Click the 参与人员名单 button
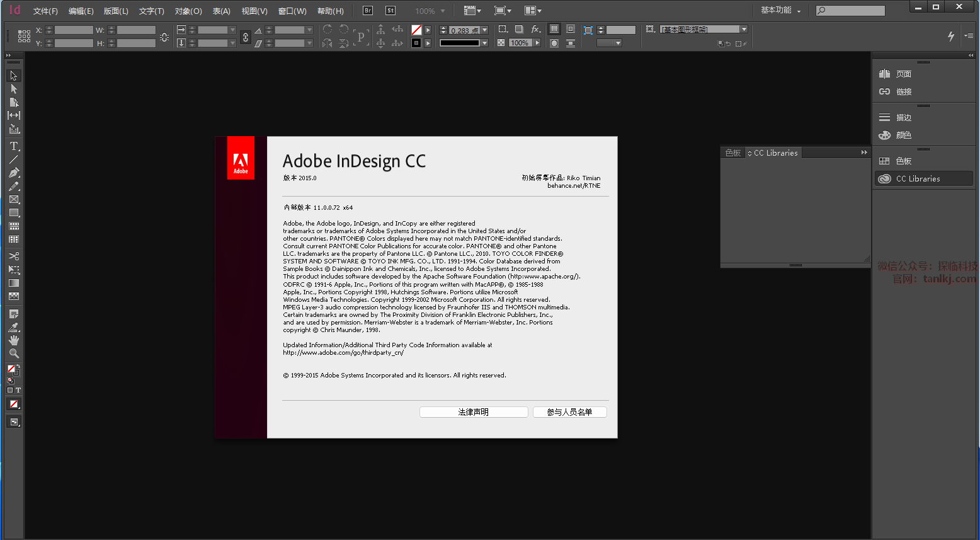Viewport: 980px width, 540px height. [x=569, y=412]
